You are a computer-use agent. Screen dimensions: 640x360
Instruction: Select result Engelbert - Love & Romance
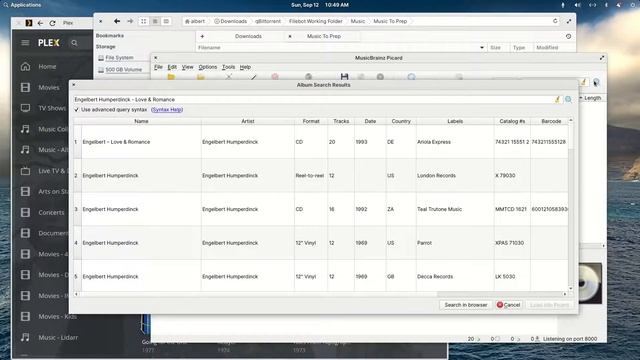(321, 142)
